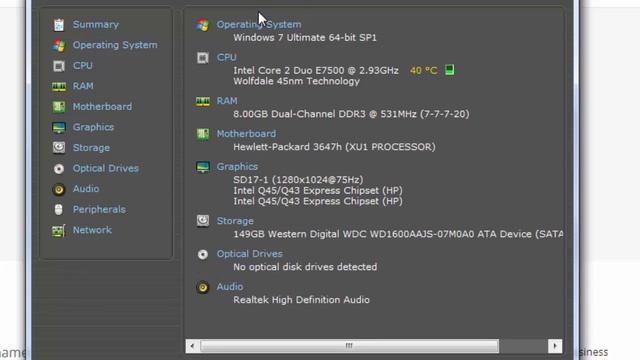Click the Operating System heading link in summary
640x360 pixels.
click(259, 24)
